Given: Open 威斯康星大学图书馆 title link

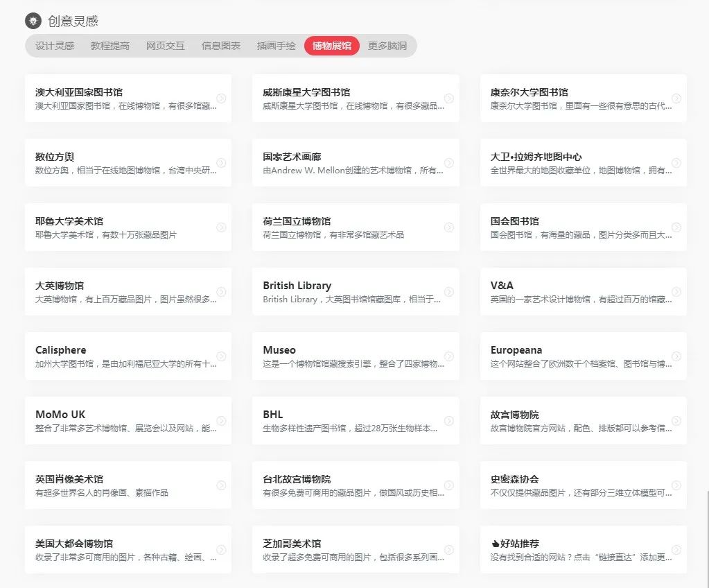Looking at the screenshot, I should tap(306, 92).
